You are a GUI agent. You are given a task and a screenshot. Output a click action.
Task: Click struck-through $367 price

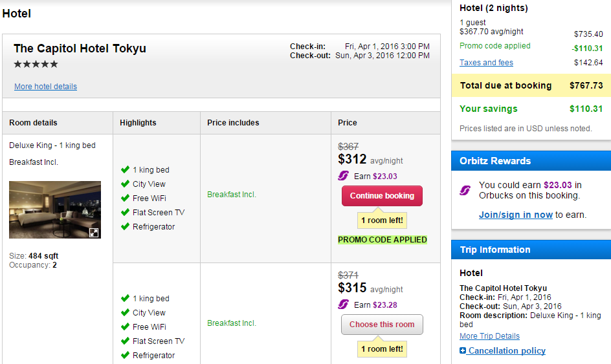[348, 146]
